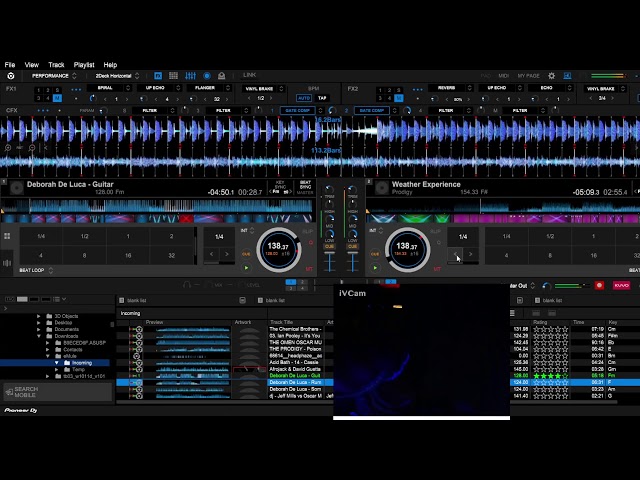Toggle the FX panel icon in top toolbar

click(x=158, y=76)
